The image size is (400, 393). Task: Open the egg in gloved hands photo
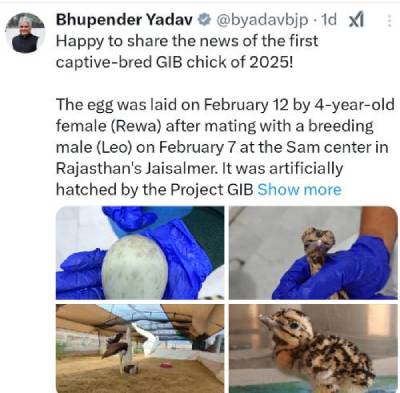140,253
